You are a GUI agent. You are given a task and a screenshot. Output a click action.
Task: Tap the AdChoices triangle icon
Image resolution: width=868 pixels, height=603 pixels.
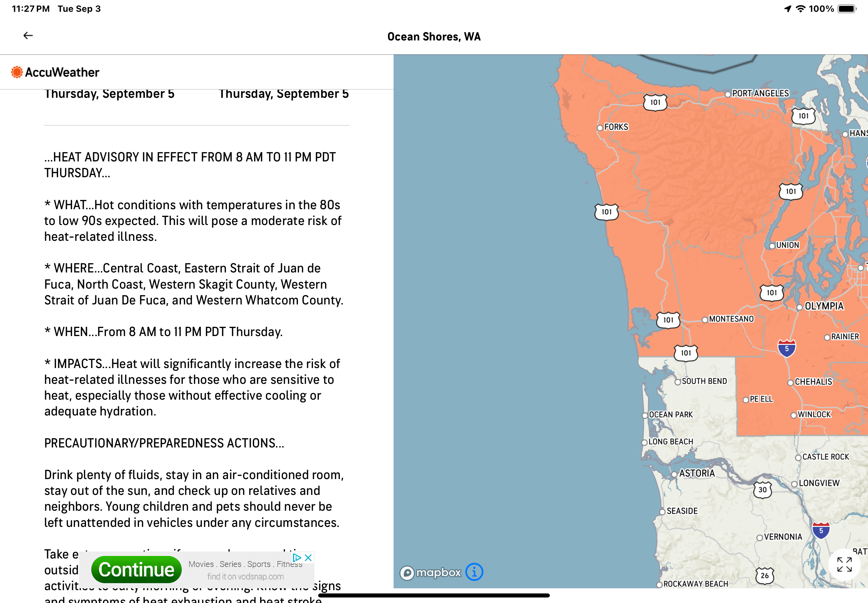[x=297, y=558]
